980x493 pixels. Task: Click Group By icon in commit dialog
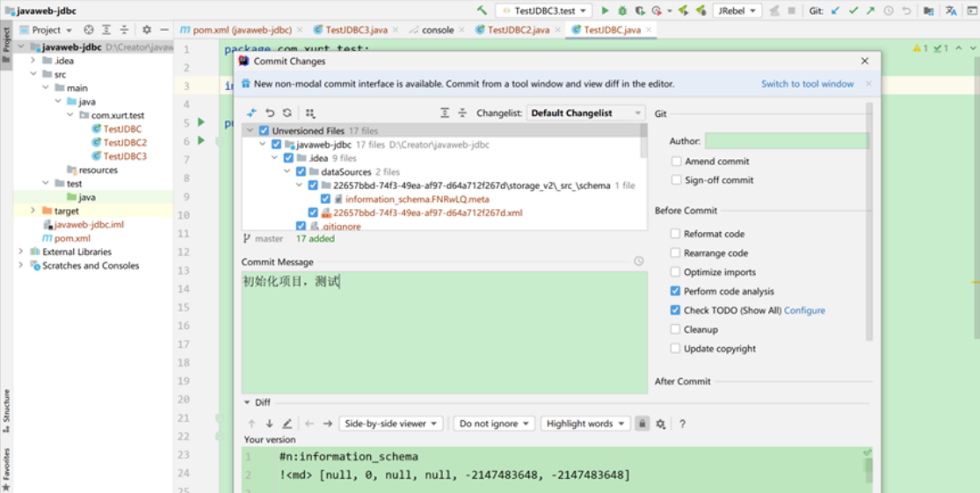310,113
